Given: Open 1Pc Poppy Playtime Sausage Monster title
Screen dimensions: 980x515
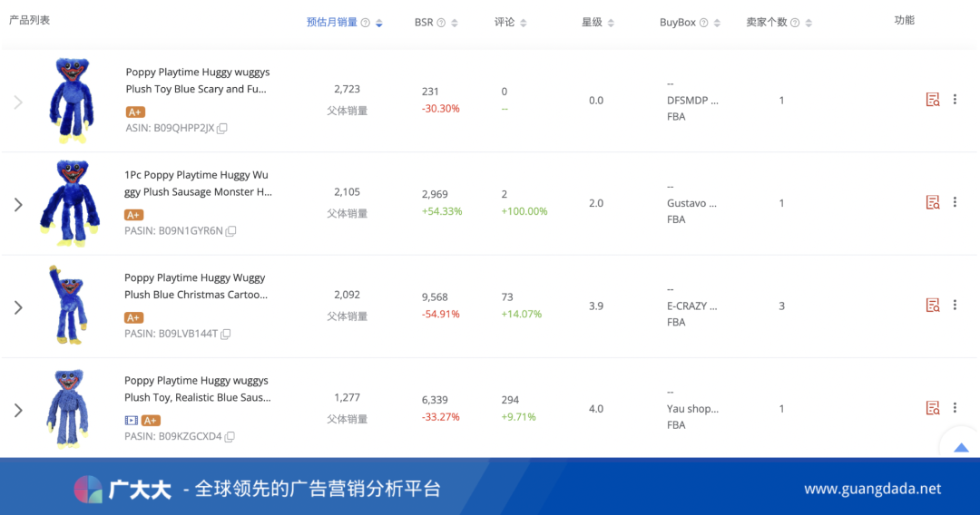Looking at the screenshot, I should 198,183.
